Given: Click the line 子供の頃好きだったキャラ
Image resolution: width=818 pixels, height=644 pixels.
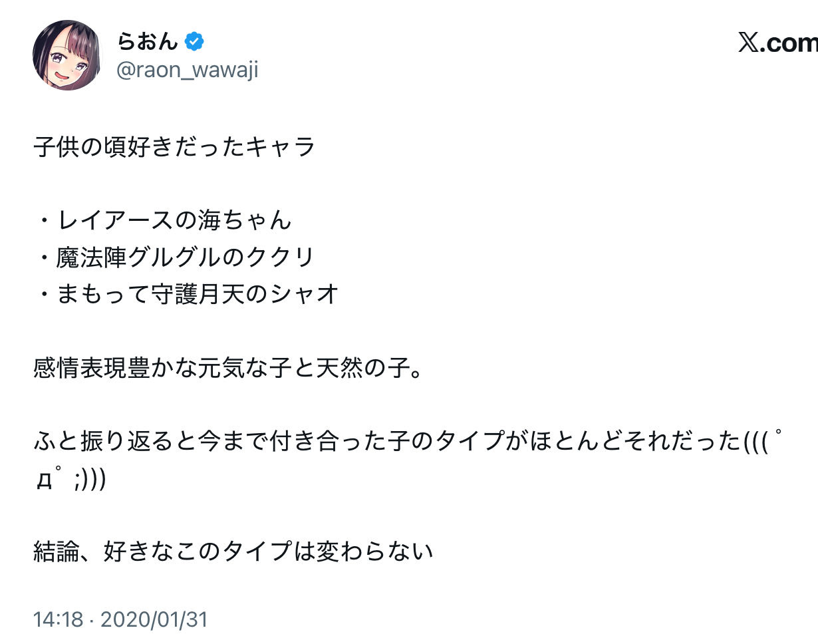Looking at the screenshot, I should point(174,147).
